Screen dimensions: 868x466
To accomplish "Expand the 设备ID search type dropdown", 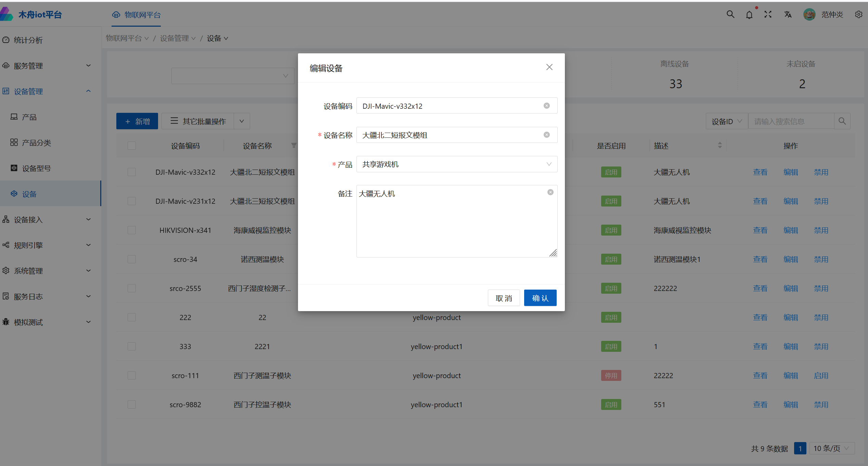I will coord(726,121).
